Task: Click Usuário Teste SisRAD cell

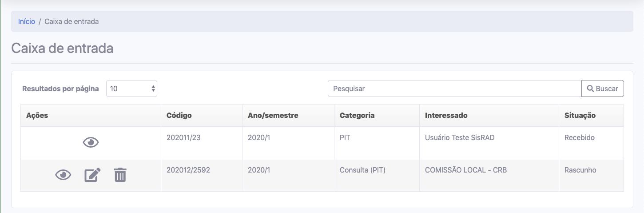Action: coord(459,138)
